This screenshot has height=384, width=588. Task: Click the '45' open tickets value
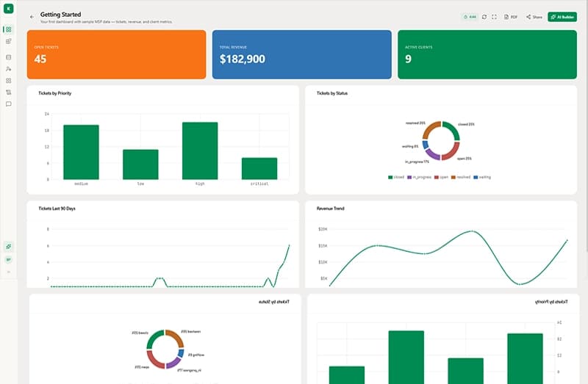point(40,59)
